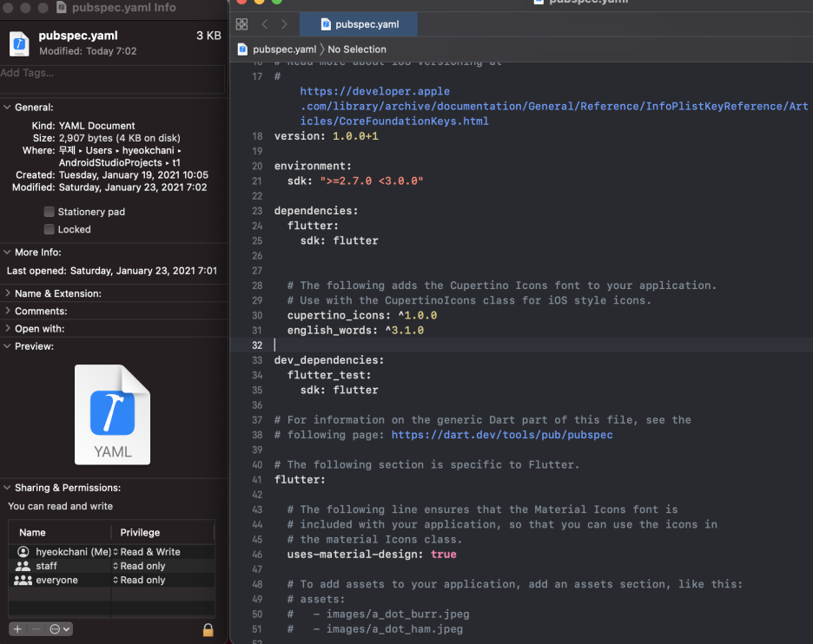Click the environment: line
Image resolution: width=813 pixels, height=644 pixels.
coord(314,167)
